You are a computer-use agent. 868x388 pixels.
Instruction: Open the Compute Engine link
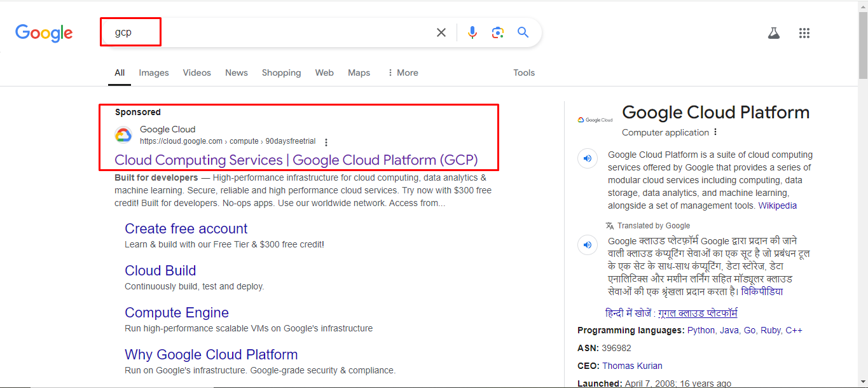point(176,313)
